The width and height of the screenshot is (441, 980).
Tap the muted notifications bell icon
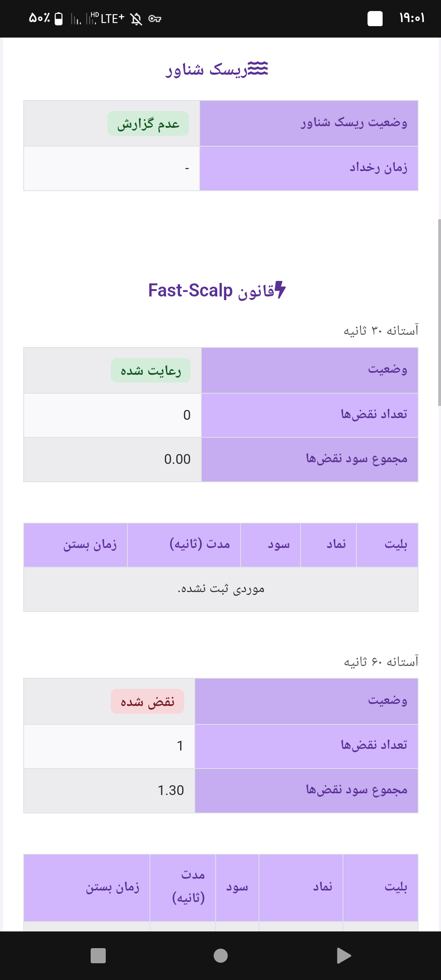pyautogui.click(x=136, y=19)
